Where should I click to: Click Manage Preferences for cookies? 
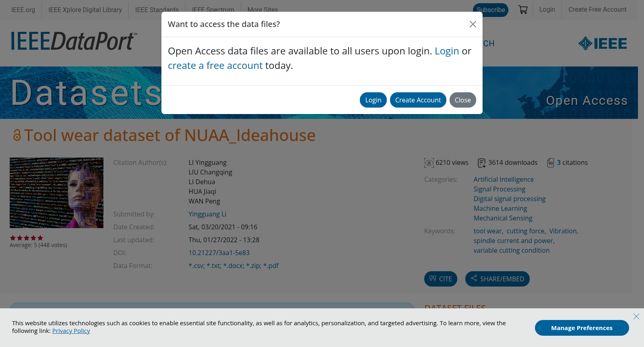(582, 328)
